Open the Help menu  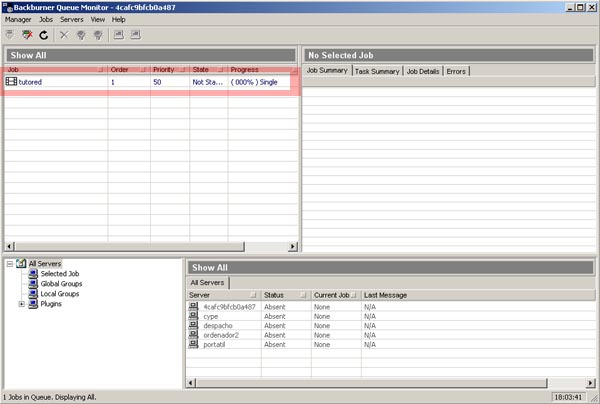tap(119, 20)
